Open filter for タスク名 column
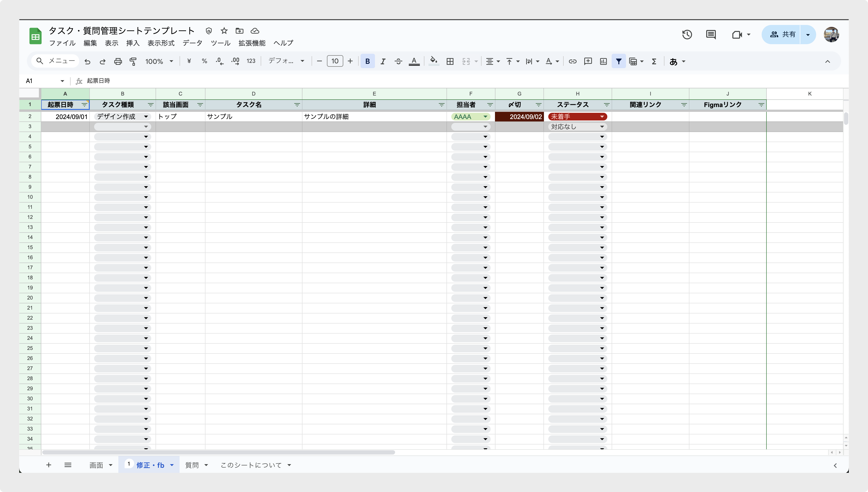Viewport: 868px width, 492px height. click(x=297, y=105)
